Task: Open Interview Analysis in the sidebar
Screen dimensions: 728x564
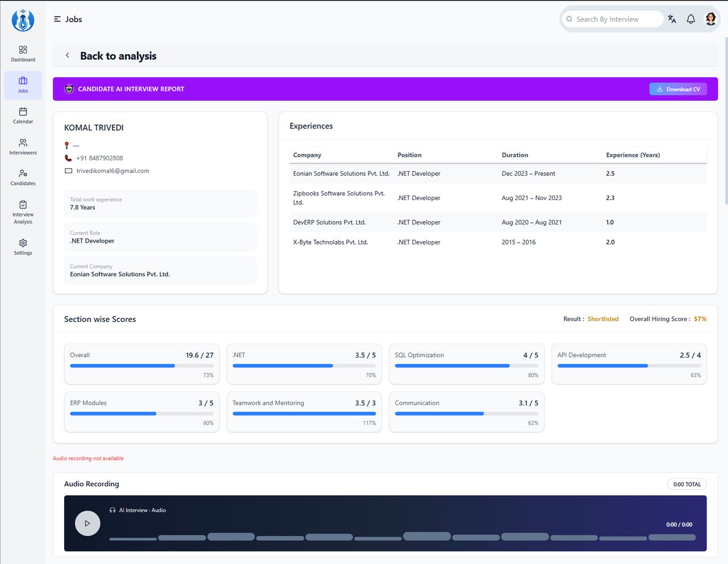Action: (x=23, y=212)
